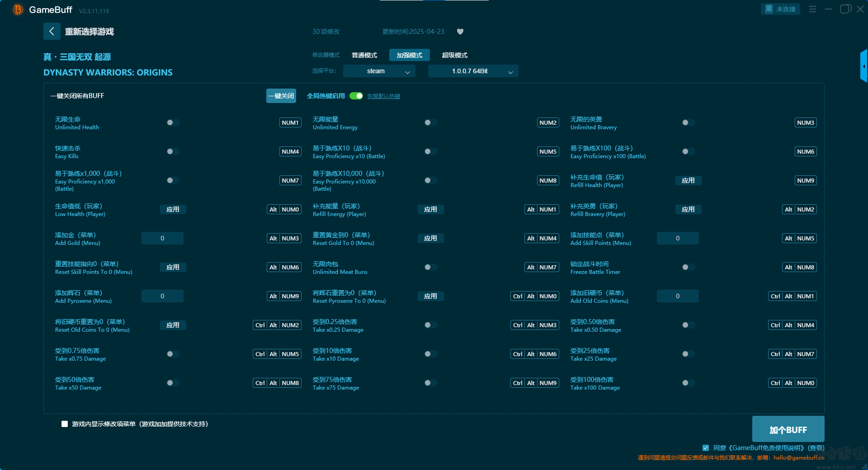Image resolution: width=868 pixels, height=470 pixels.
Task: Click the NUM3 hotkey for Unlimited Bravery
Action: [806, 122]
